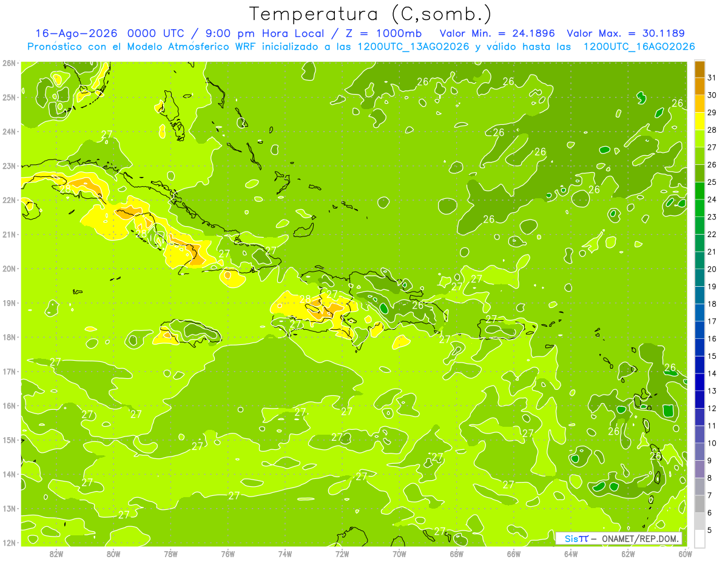Click the "ONAMET/REP.DOM." credit label
The width and height of the screenshot is (728, 562).
pyautogui.click(x=639, y=538)
